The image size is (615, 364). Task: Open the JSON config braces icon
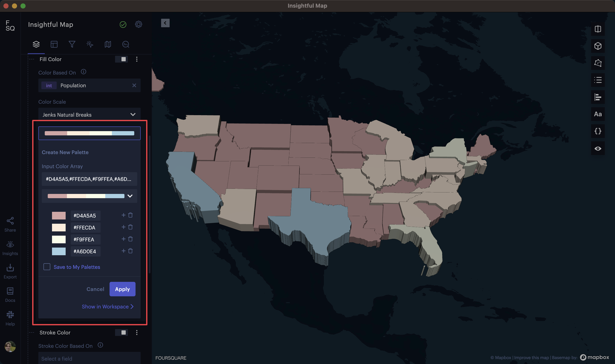coord(598,131)
